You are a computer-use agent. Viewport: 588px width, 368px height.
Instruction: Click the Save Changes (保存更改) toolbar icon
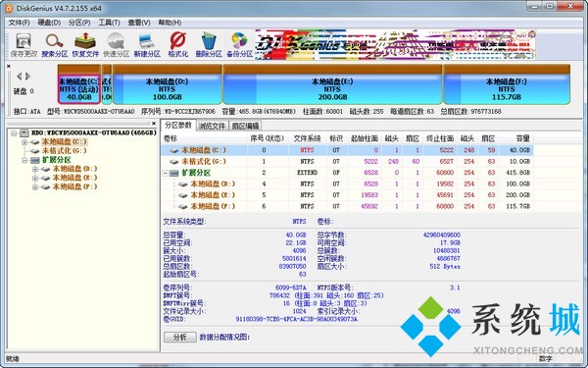(x=24, y=45)
